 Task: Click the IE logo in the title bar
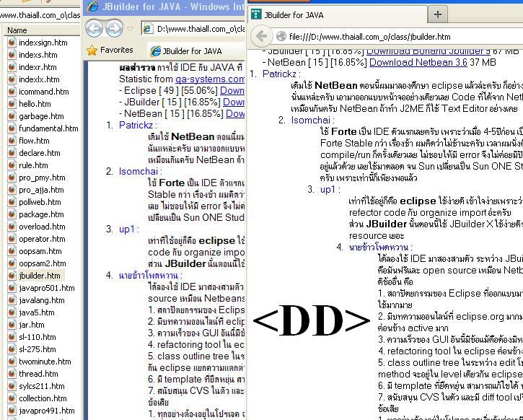92,6
